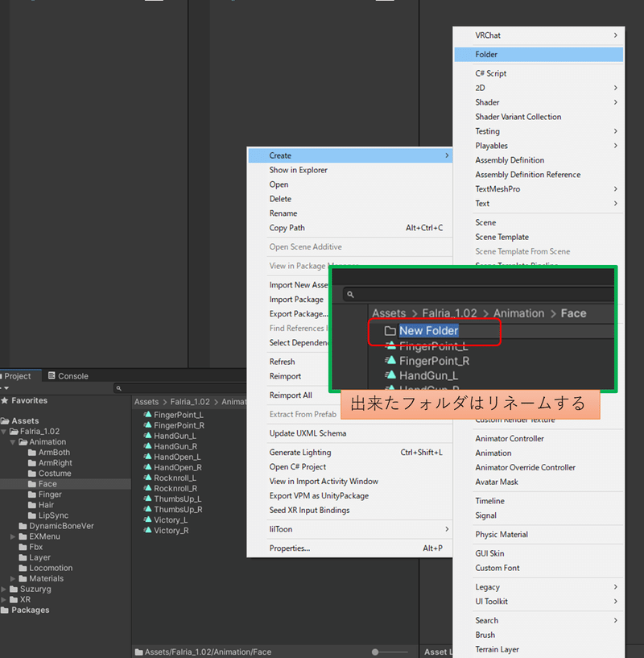Click the Hair folder icon
The width and height of the screenshot is (644, 658).
[x=32, y=505]
